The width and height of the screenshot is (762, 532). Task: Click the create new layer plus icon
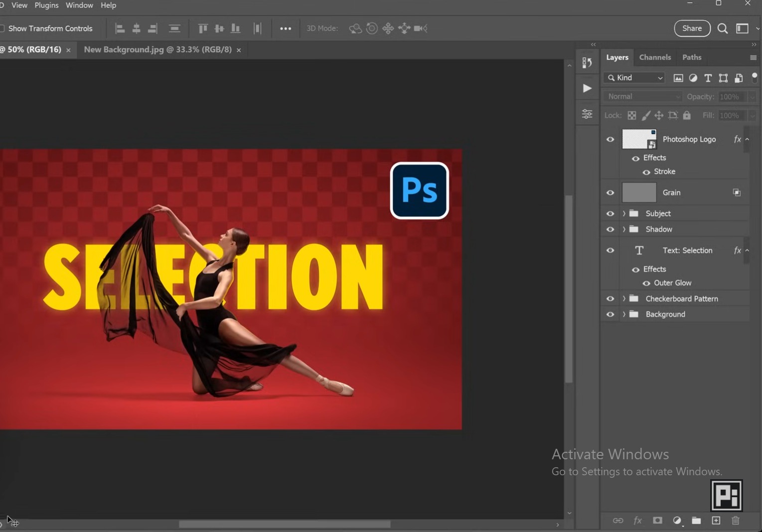[x=716, y=521]
